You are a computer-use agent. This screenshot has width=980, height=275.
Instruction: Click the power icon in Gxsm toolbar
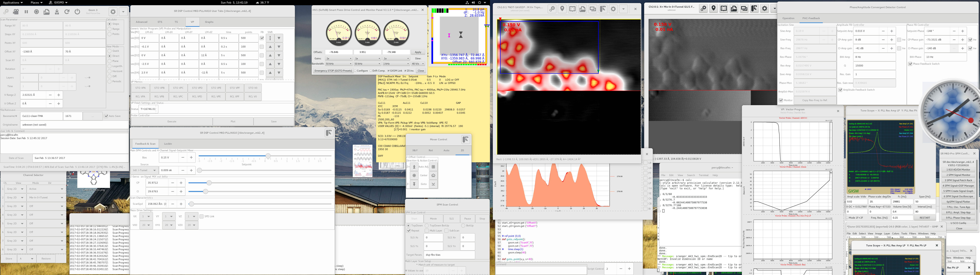tap(77, 12)
